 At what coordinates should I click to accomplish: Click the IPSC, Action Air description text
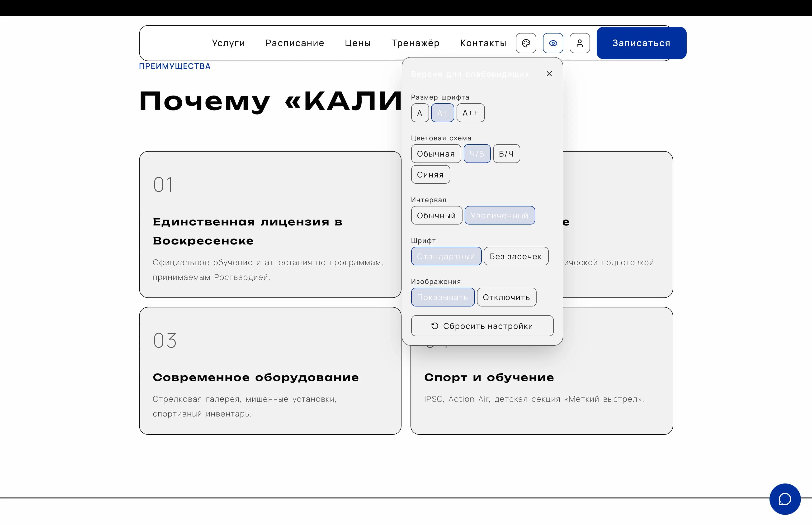point(534,399)
